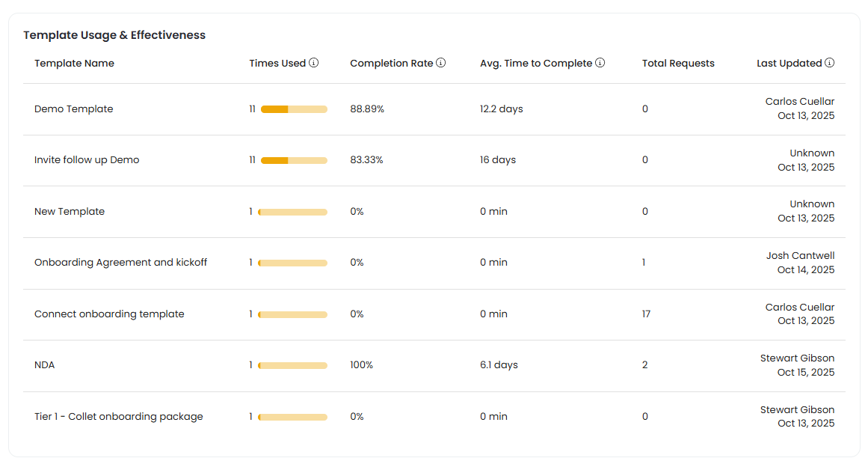Click the Template Name column header
Image resolution: width=868 pixels, height=464 pixels.
coord(74,64)
